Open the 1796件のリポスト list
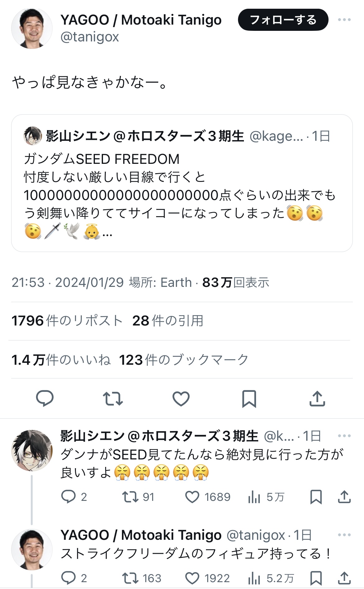364x589 pixels. [x=67, y=321]
